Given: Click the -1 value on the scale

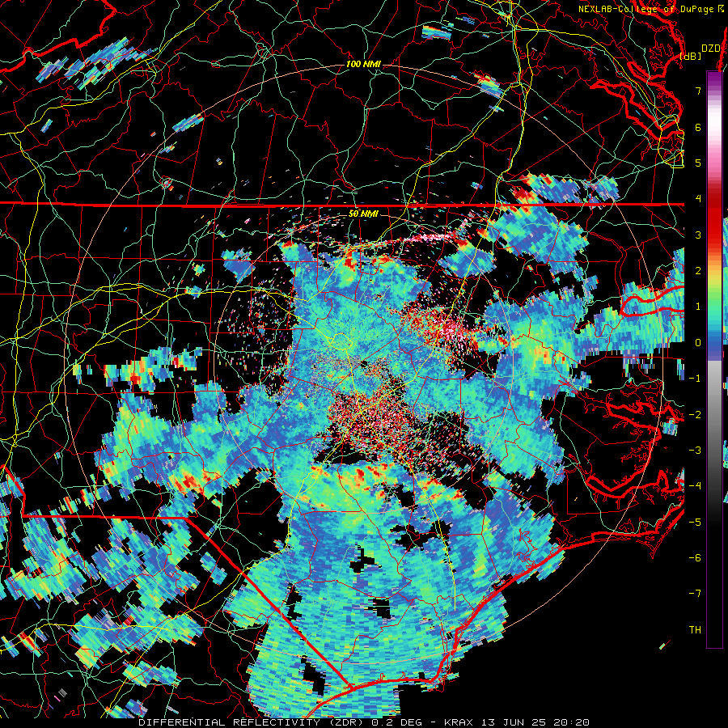Looking at the screenshot, I should (695, 379).
